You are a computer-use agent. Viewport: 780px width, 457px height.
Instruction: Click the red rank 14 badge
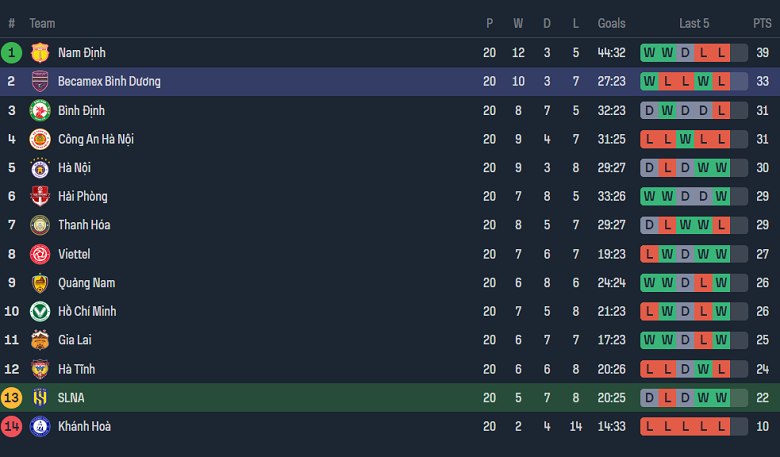click(x=12, y=427)
